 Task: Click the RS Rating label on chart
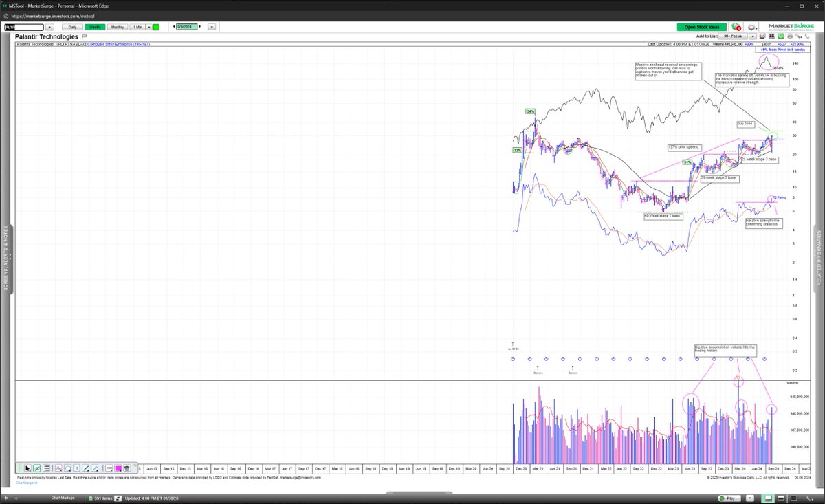[779, 197]
